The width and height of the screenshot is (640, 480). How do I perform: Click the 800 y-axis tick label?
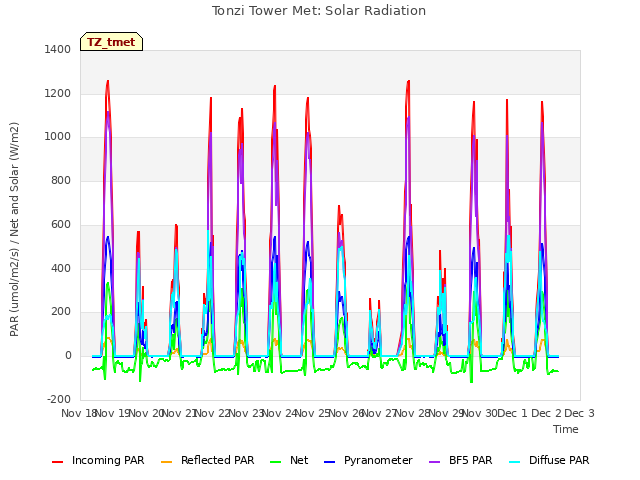61,180
